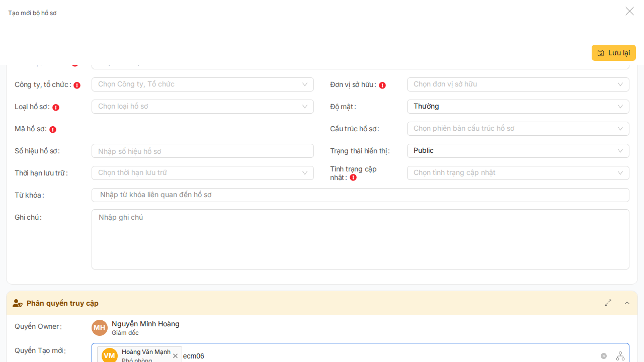The height and width of the screenshot is (362, 644).
Task: Open the Công ty, tổ chức dropdown
Action: coord(202,84)
